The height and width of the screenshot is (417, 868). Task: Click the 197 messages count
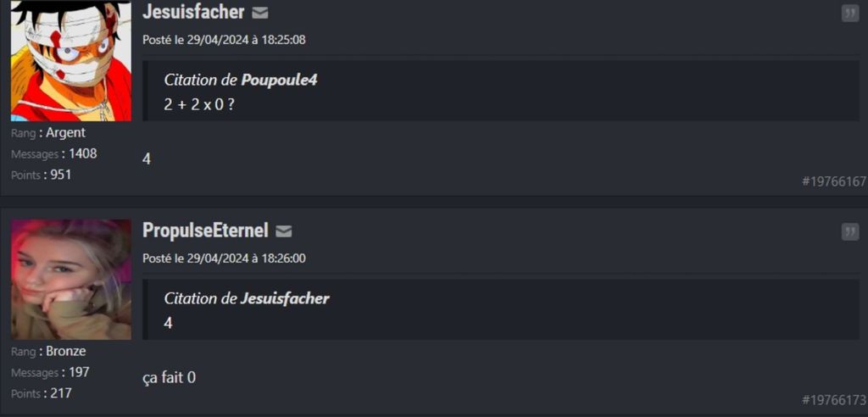[x=79, y=373]
